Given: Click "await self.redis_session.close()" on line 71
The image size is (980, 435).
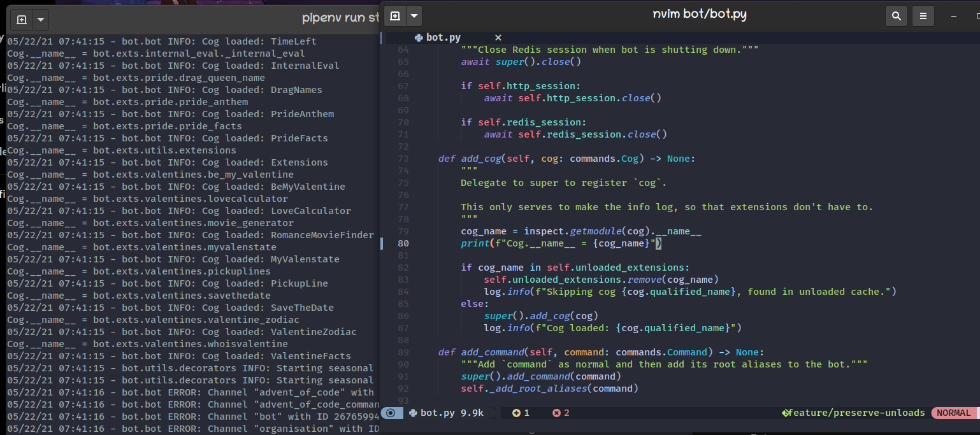Looking at the screenshot, I should tap(575, 134).
